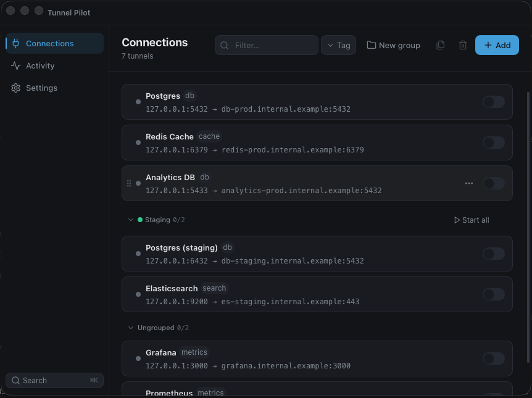The image size is (532, 398).
Task: Focus the Filter input field
Action: [x=267, y=45]
